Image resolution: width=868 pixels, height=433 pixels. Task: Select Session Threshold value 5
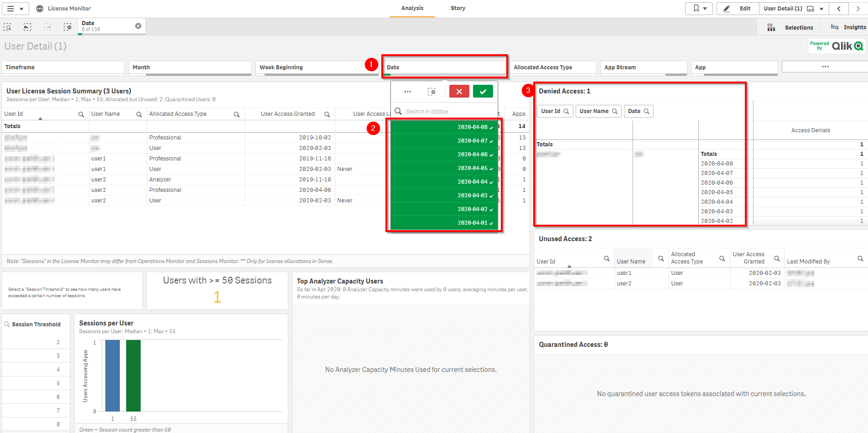coord(36,383)
